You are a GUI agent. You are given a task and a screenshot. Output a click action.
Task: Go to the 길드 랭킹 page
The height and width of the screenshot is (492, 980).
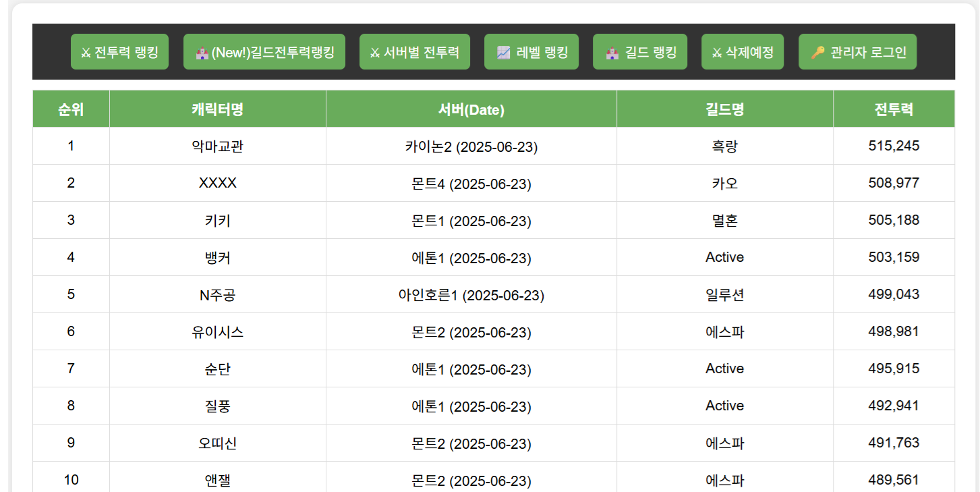[640, 52]
